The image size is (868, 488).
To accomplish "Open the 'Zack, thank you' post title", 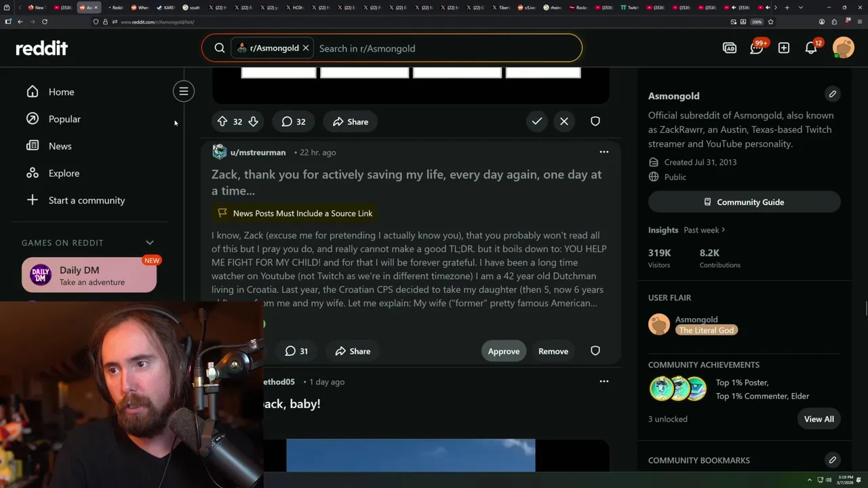I will pyautogui.click(x=406, y=182).
